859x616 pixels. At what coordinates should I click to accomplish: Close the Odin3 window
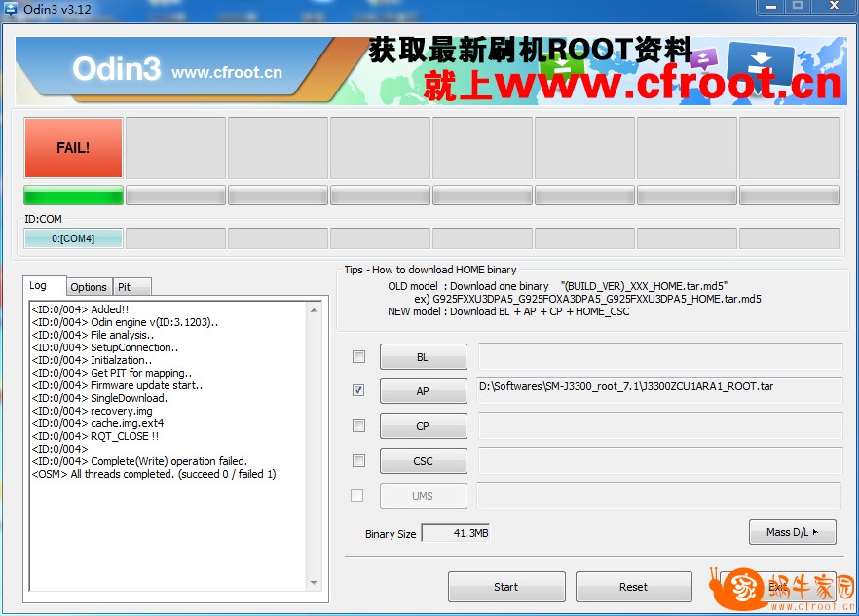coord(835,6)
